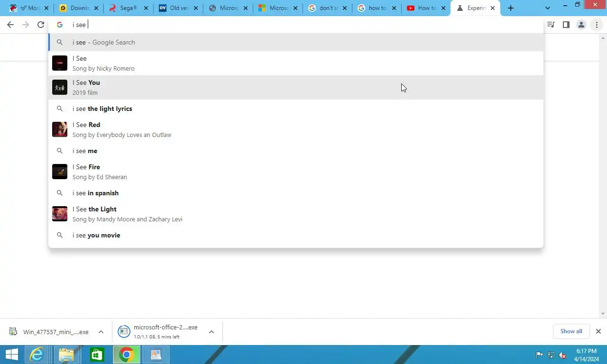Select "i see in spanish" suggestion
Screen dimensions: 607x364
(x=296, y=193)
